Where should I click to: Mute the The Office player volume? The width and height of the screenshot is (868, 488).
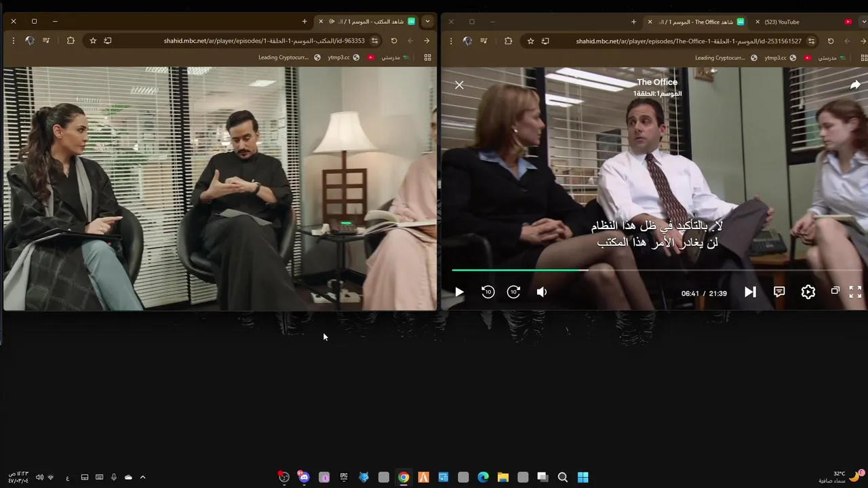pos(541,292)
